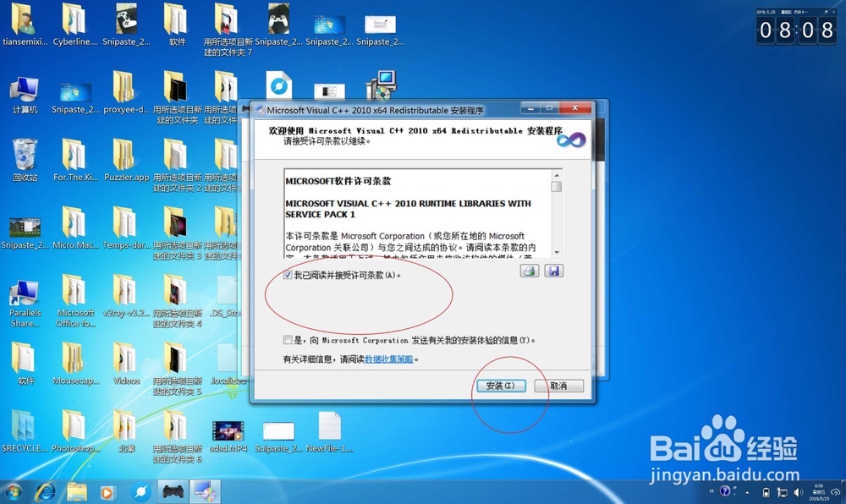The image size is (846, 504).
Task: Click the license text scroll-up arrow
Action: tap(557, 177)
